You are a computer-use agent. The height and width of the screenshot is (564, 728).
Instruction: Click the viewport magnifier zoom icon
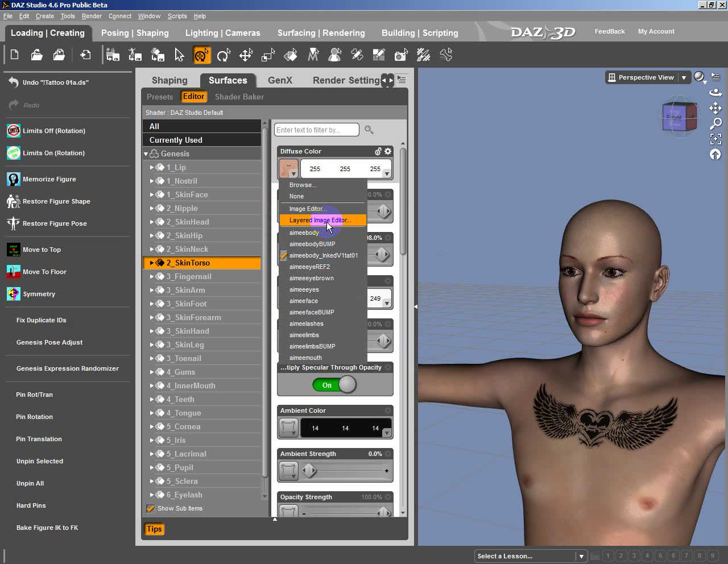(x=715, y=123)
